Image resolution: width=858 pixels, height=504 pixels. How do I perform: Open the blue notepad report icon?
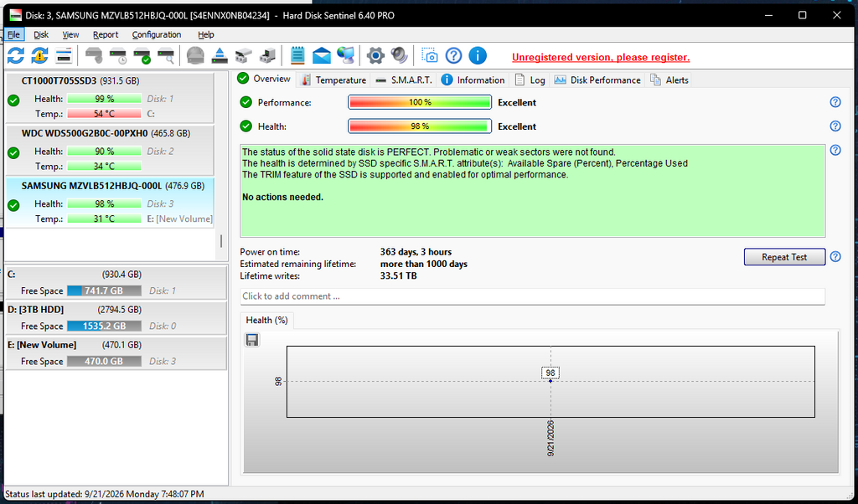(x=297, y=55)
